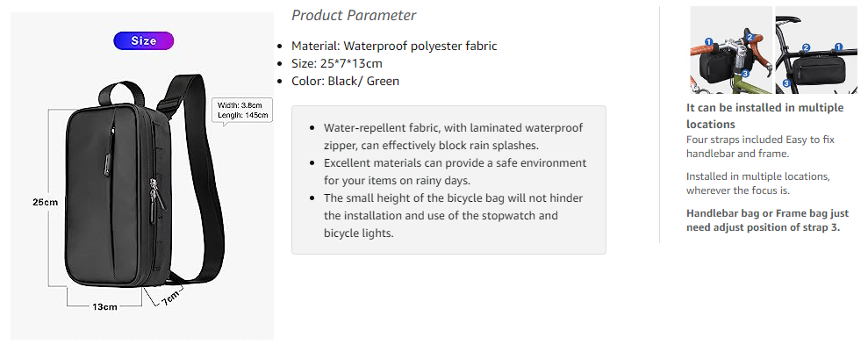Click strap marker 3 on handlebar photo
The image size is (868, 352).
(x=745, y=74)
